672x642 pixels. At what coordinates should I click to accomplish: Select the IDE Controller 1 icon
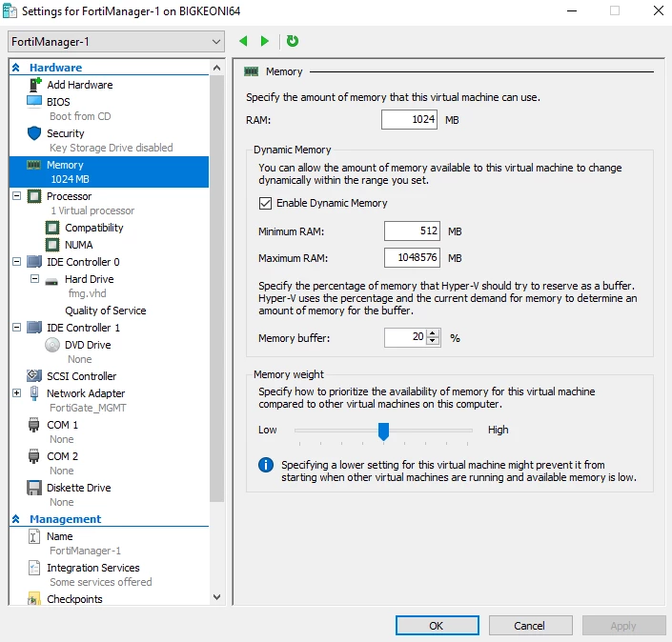click(x=34, y=328)
